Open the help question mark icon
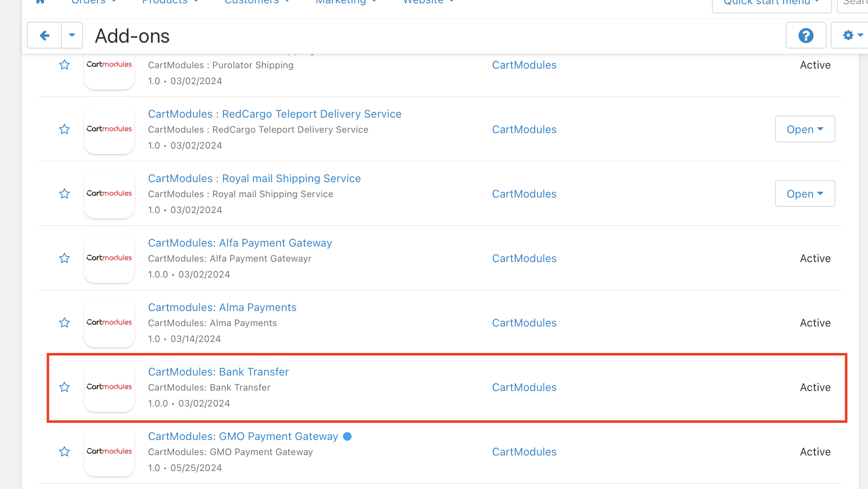The width and height of the screenshot is (868, 489). 806,36
